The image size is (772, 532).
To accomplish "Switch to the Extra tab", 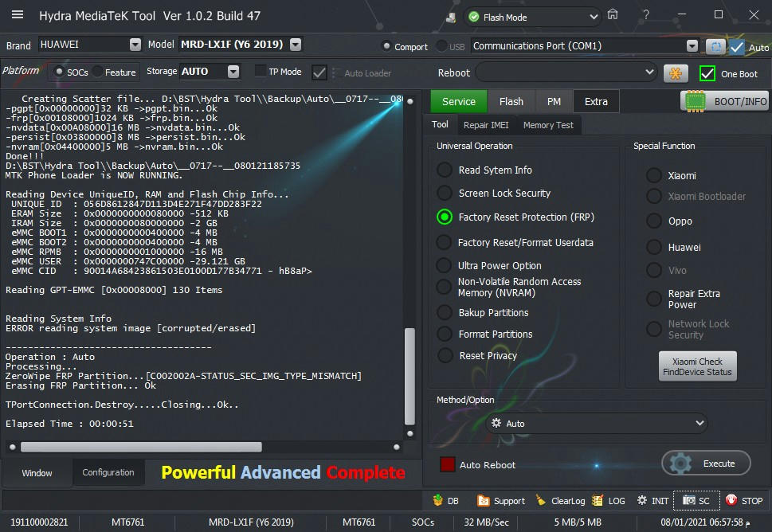I will [596, 101].
